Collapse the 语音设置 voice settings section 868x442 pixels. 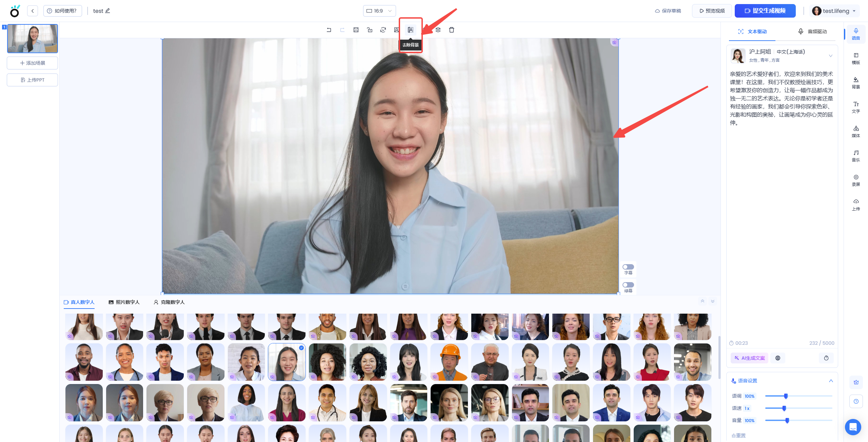point(831,381)
